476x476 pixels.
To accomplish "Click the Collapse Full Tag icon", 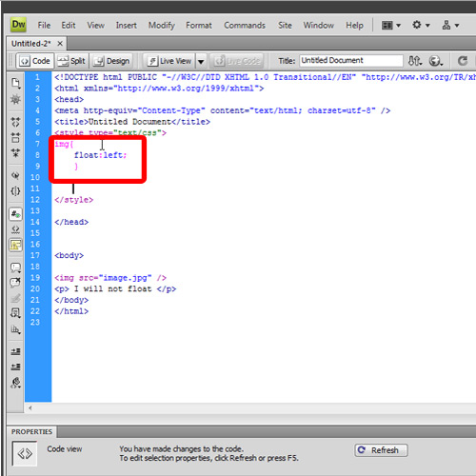I will coord(15,122).
